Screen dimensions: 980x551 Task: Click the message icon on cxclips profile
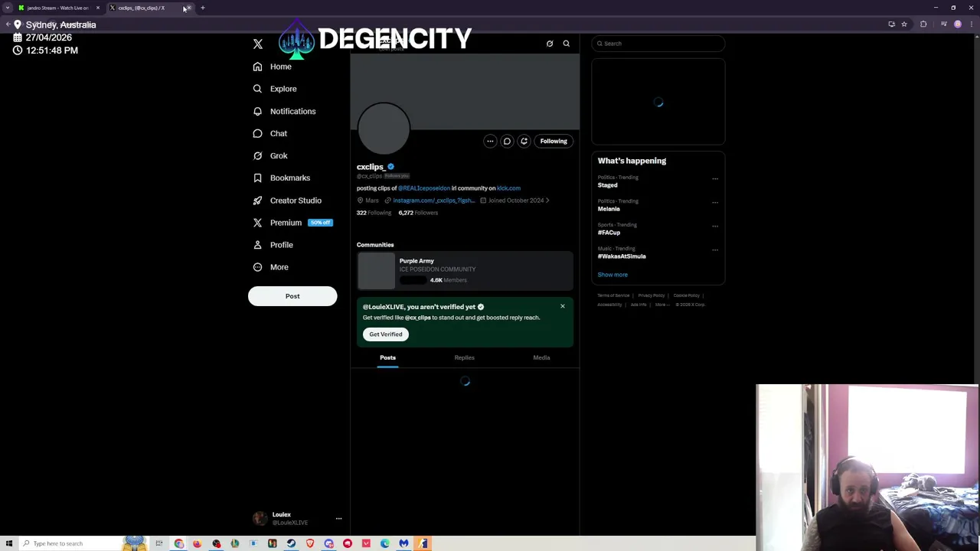point(507,141)
